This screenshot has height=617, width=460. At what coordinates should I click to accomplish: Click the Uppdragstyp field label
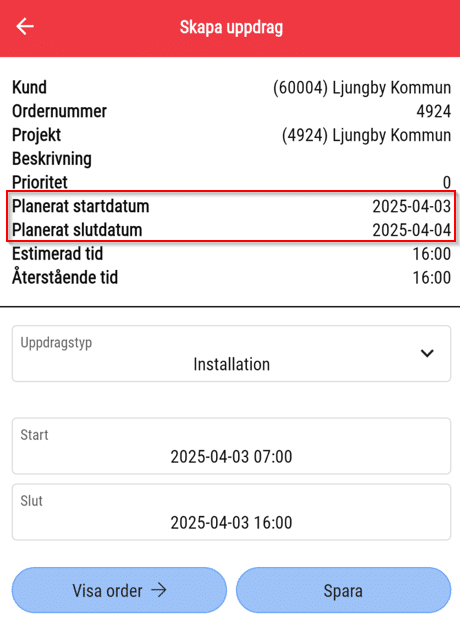tap(56, 343)
